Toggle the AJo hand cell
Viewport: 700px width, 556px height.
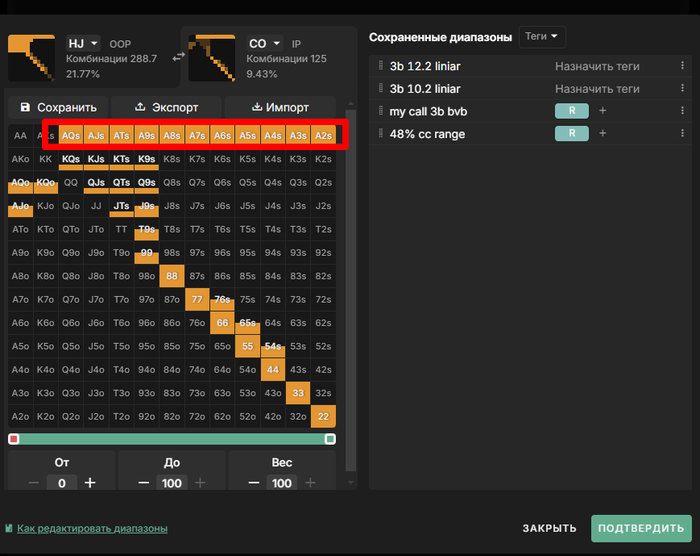tap(20, 206)
